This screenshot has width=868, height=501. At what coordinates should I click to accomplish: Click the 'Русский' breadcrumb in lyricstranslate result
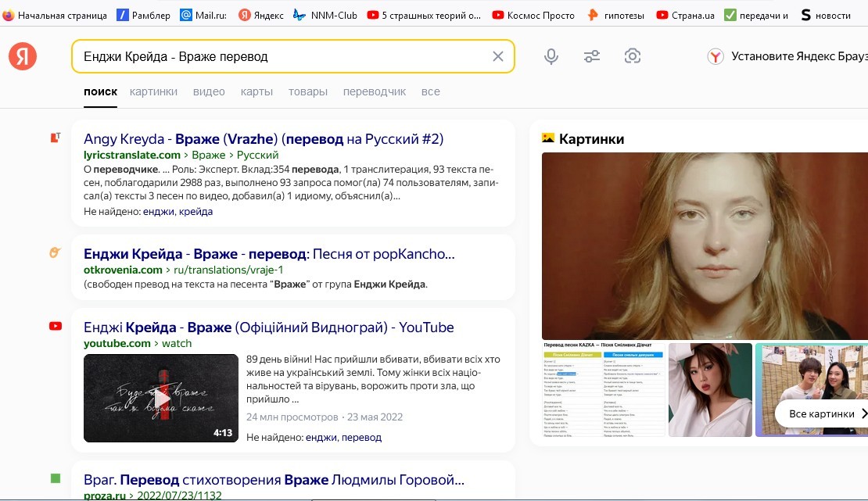pyautogui.click(x=257, y=155)
